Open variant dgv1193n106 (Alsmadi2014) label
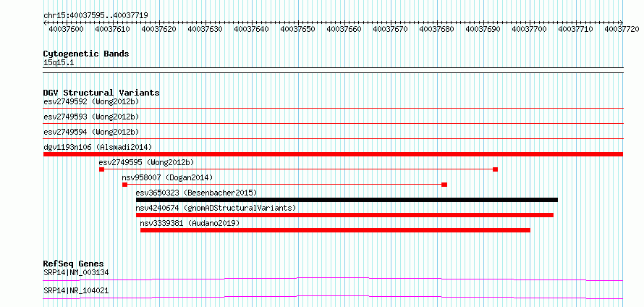 click(x=98, y=147)
